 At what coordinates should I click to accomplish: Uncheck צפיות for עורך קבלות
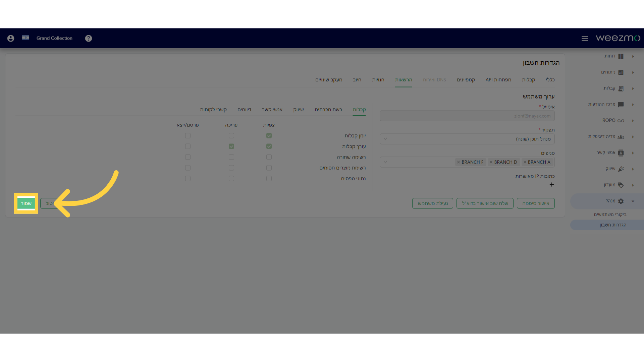point(269,146)
